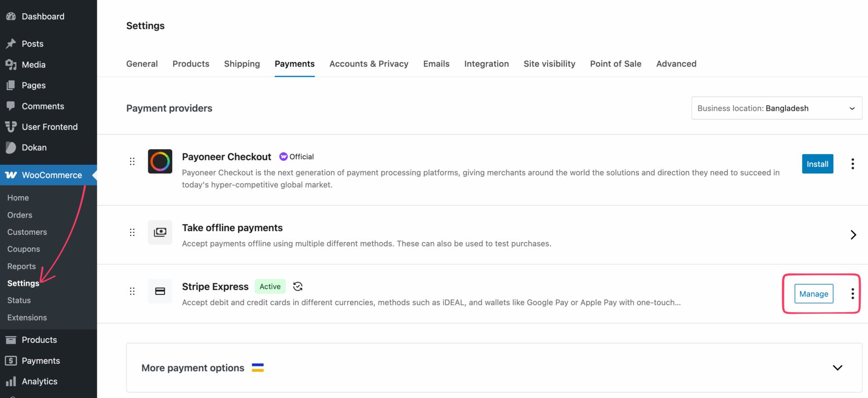Open the Business location dropdown
This screenshot has height=398, width=868.
pos(776,109)
